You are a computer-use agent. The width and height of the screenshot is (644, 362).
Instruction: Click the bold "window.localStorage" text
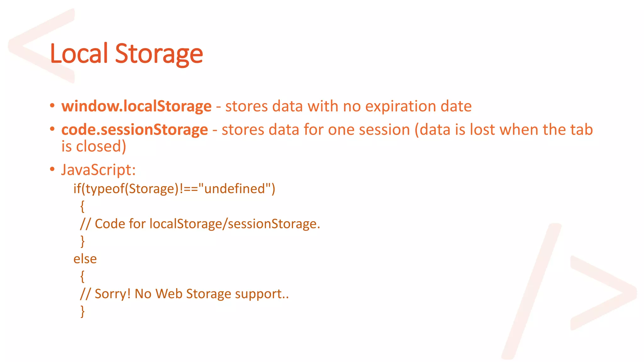136,106
